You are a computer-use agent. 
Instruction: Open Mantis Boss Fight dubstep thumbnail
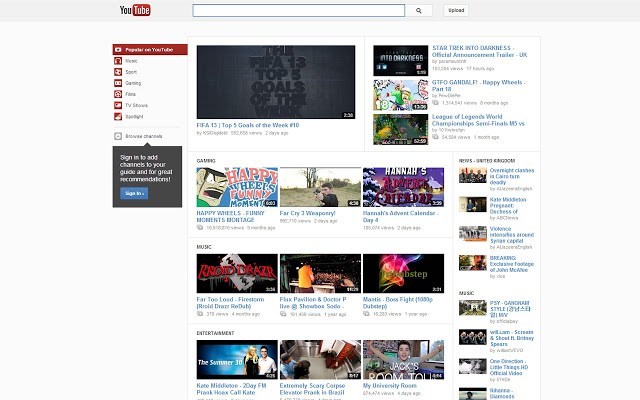point(403,273)
